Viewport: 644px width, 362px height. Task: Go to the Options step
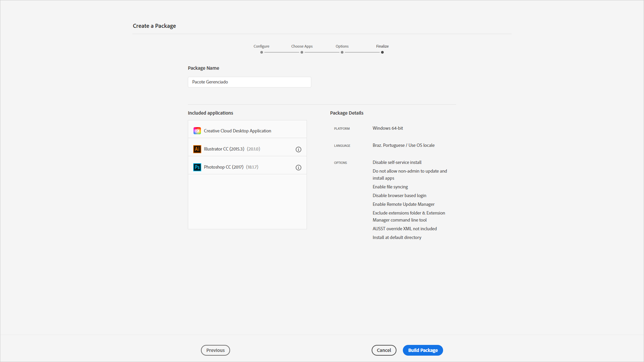[342, 52]
